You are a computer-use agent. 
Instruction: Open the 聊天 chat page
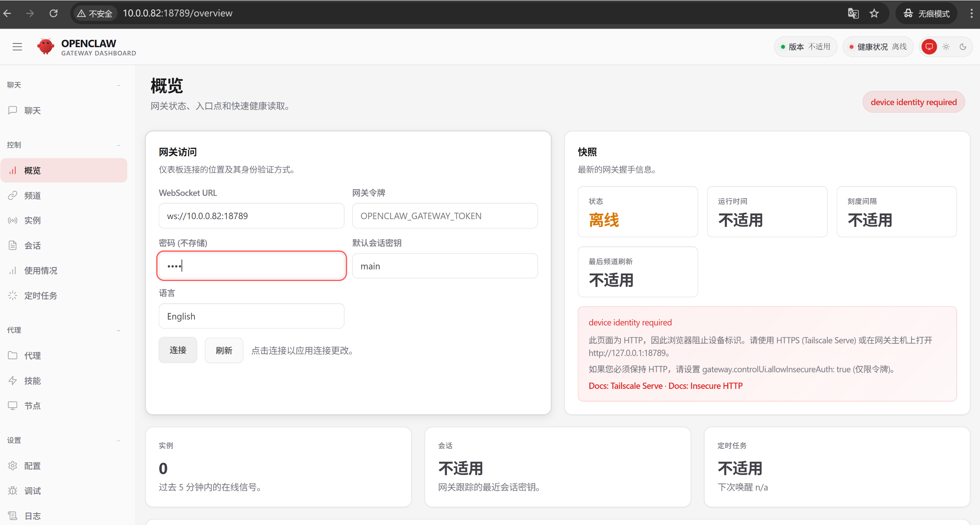click(x=32, y=110)
